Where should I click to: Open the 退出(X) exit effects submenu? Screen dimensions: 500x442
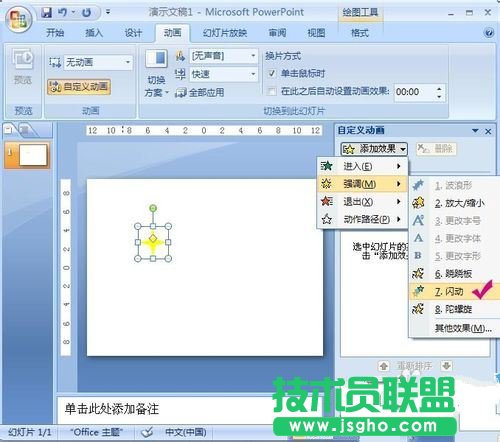(362, 201)
